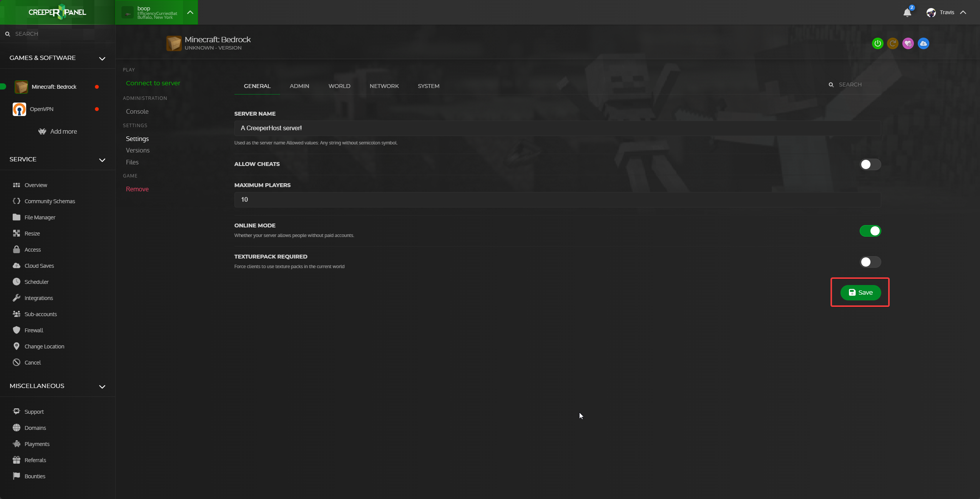Open the Versions page

point(138,151)
